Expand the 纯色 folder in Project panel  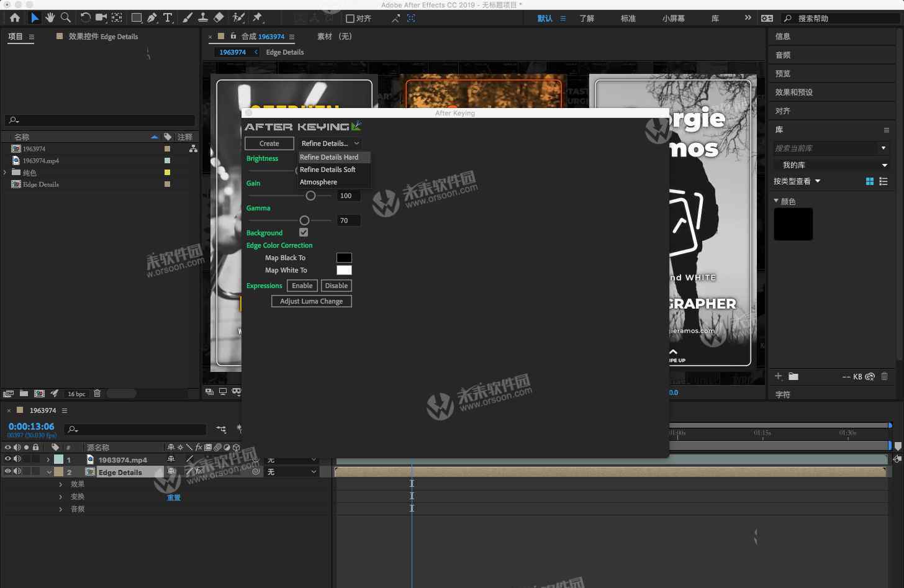[x=5, y=173]
